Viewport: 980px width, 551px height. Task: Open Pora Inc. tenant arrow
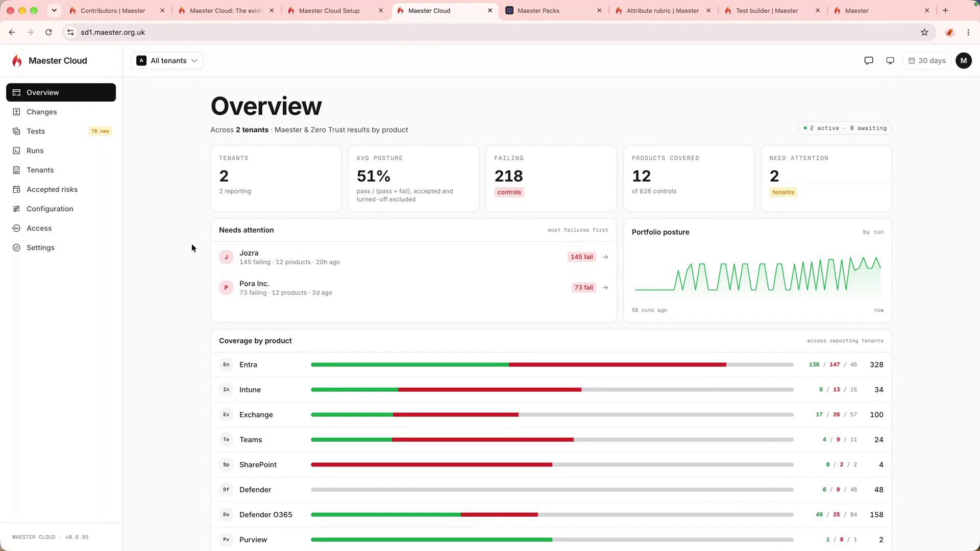[x=605, y=288]
